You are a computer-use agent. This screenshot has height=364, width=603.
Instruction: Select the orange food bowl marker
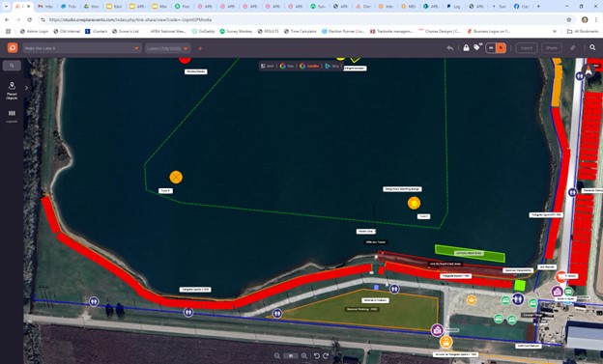click(x=472, y=300)
